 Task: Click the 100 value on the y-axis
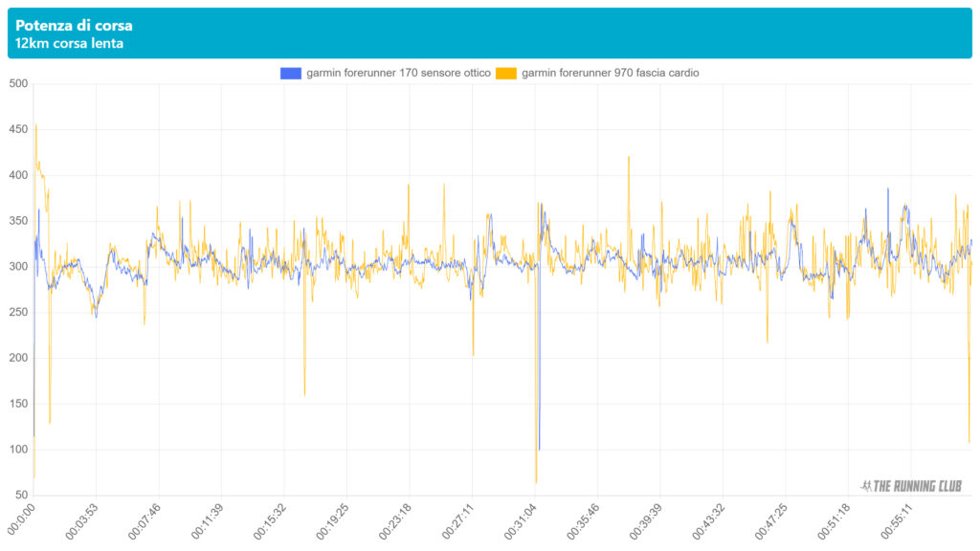(x=18, y=450)
